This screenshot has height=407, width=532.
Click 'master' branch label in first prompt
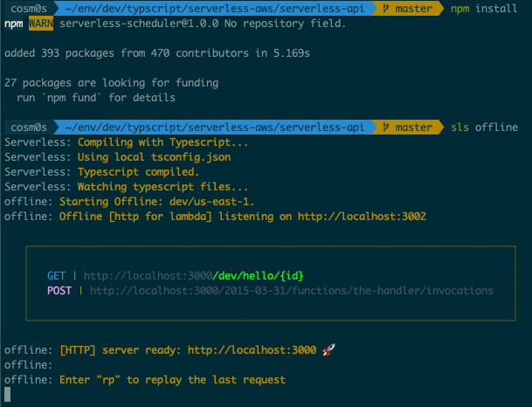(413, 8)
